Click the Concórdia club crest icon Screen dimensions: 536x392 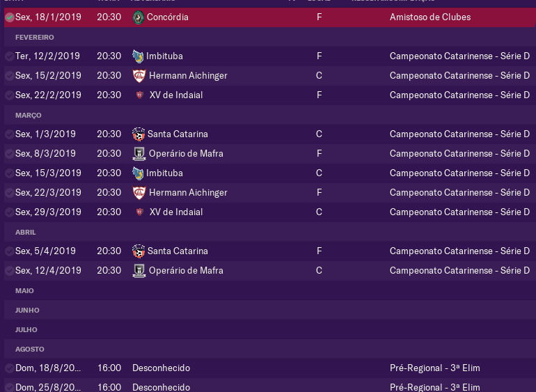point(139,17)
